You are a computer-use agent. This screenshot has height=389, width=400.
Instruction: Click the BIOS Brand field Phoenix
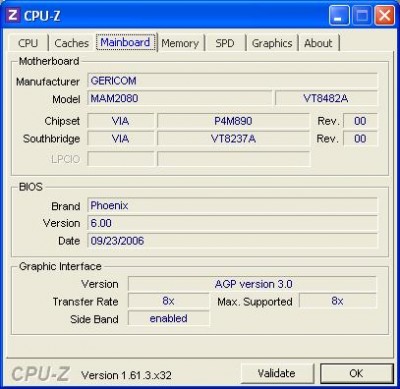tap(232, 205)
